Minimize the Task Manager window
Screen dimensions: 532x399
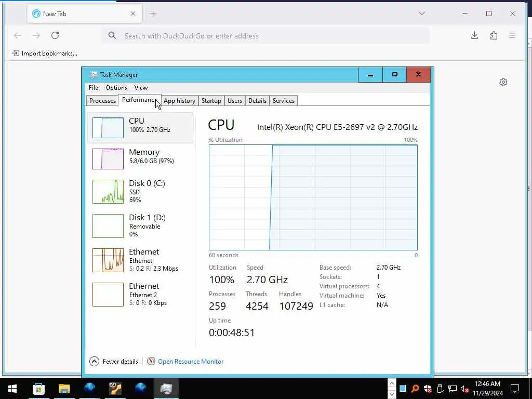[x=370, y=75]
